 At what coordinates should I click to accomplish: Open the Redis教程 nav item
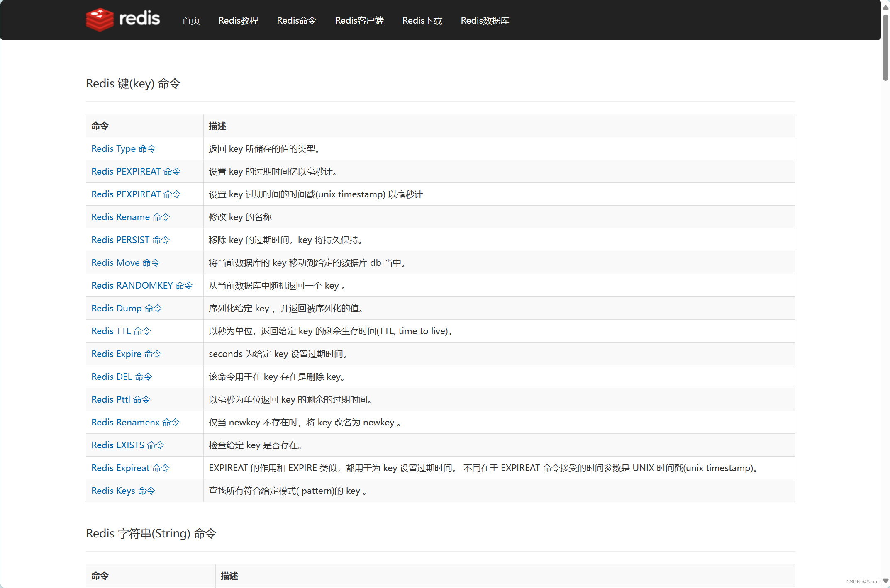pos(238,20)
